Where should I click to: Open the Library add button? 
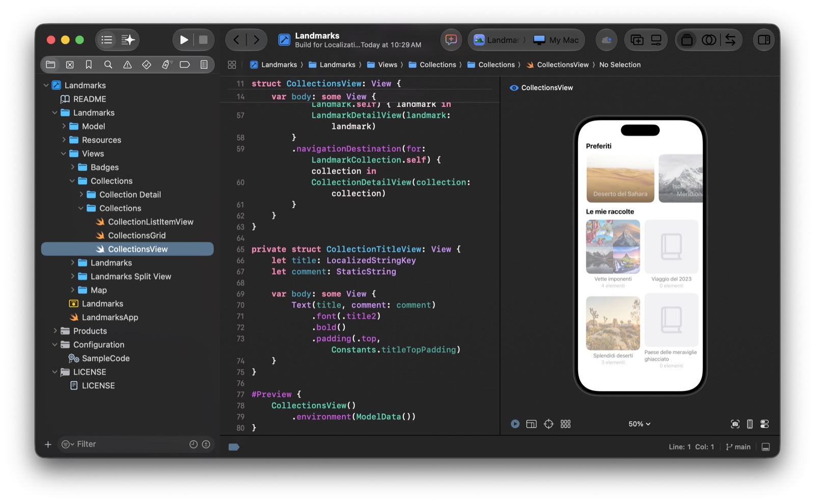pyautogui.click(x=637, y=40)
